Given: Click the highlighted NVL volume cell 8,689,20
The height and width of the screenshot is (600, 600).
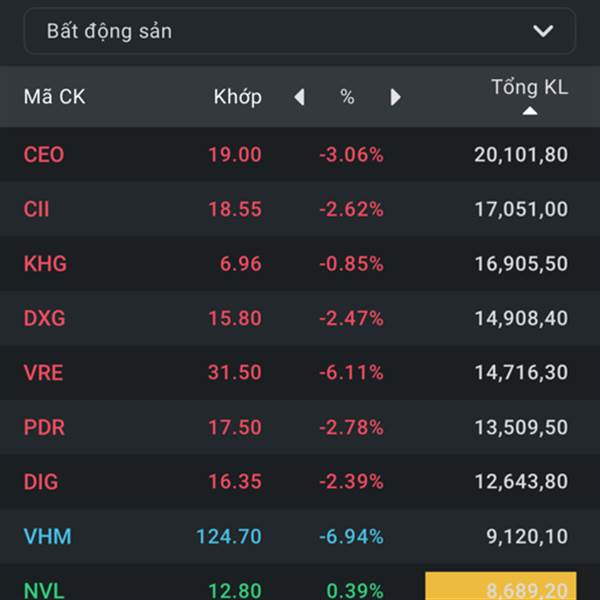Looking at the screenshot, I should (x=512, y=587).
